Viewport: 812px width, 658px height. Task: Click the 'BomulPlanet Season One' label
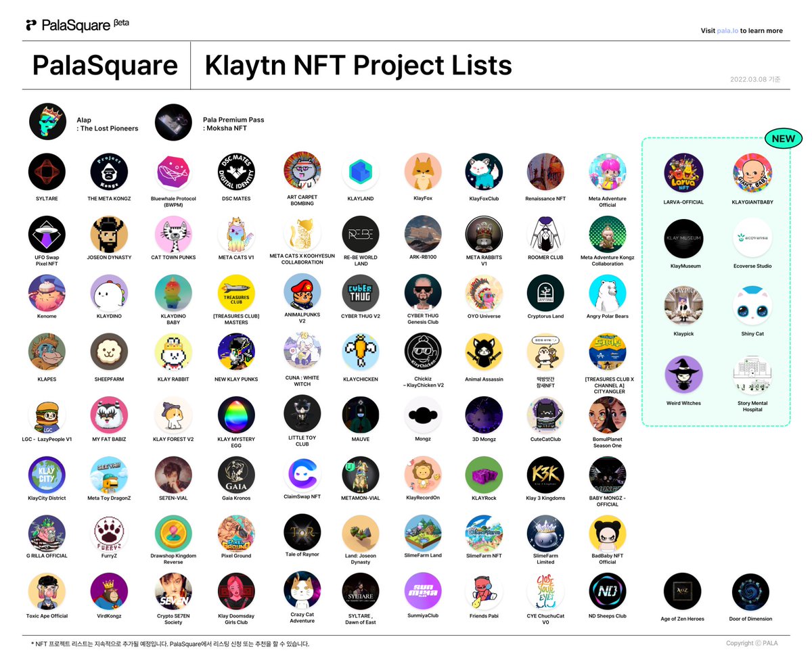(x=608, y=442)
